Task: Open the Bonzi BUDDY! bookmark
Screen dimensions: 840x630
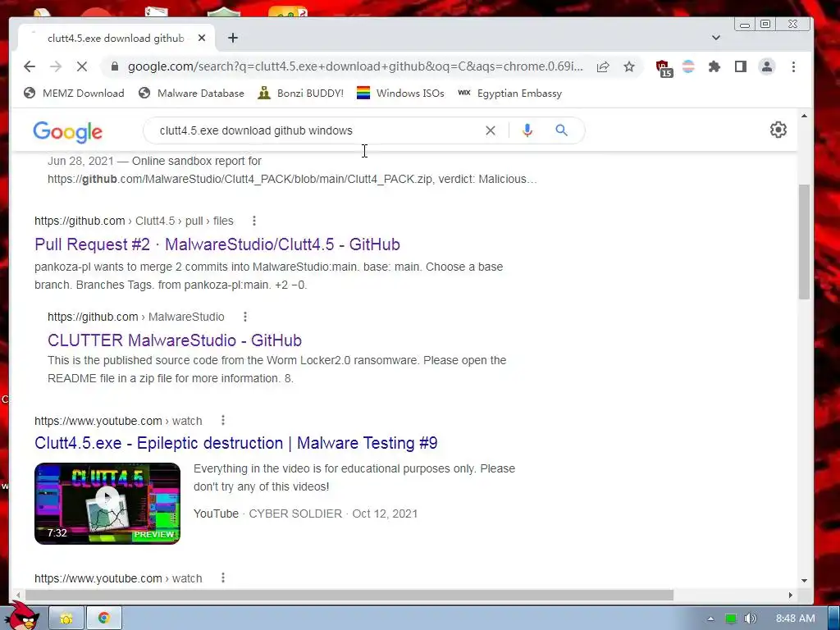Action: pos(300,94)
